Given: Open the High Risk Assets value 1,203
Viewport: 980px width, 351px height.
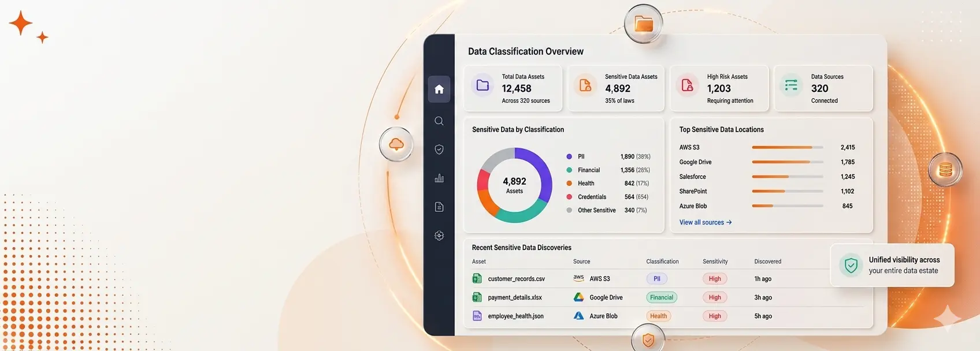Looking at the screenshot, I should [719, 88].
